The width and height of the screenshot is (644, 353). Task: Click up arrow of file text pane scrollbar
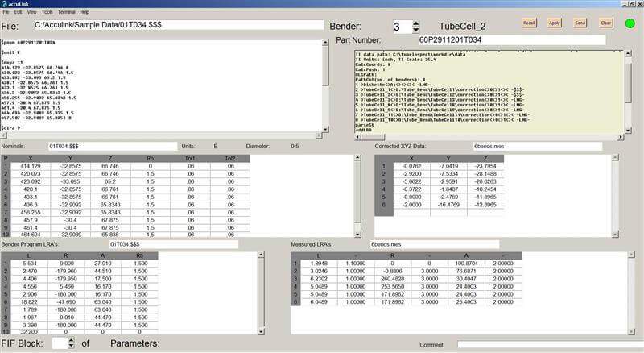pos(325,43)
